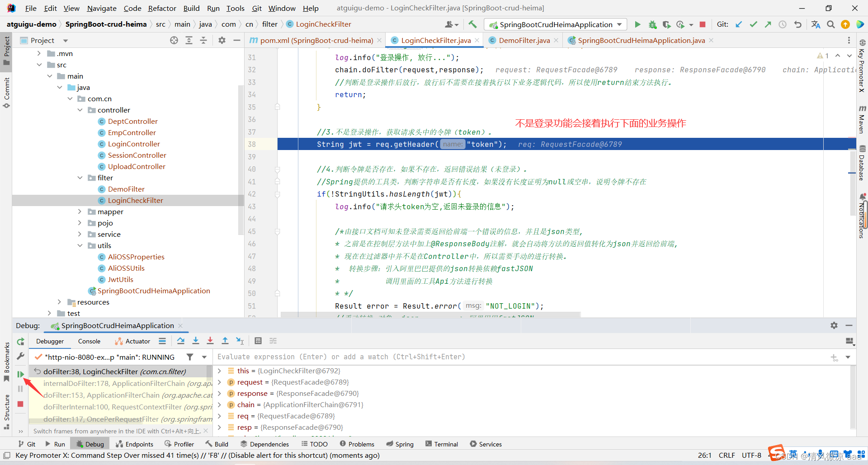The height and width of the screenshot is (465, 868).
Task: Open Project panel settings gear
Action: [222, 40]
